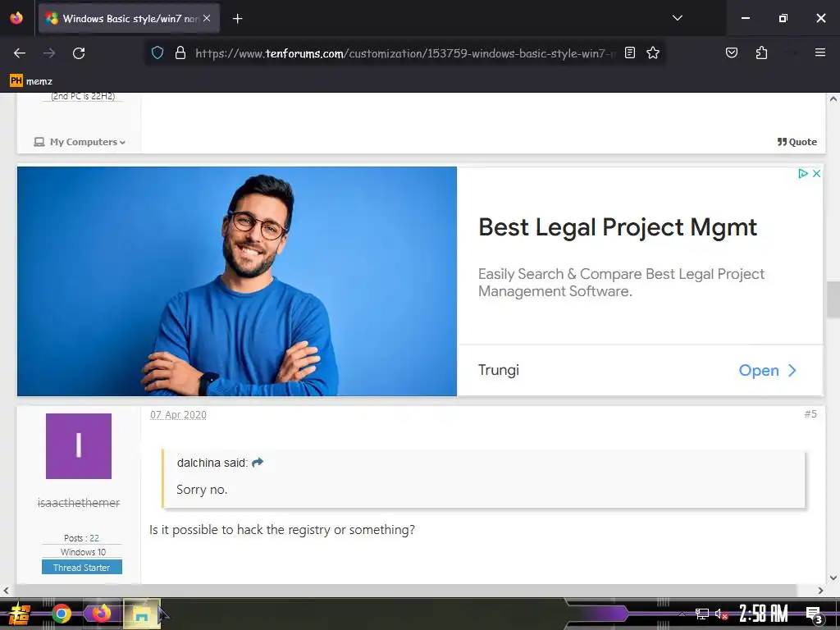View posts count 22 link
The width and height of the screenshot is (840, 630).
coord(94,538)
